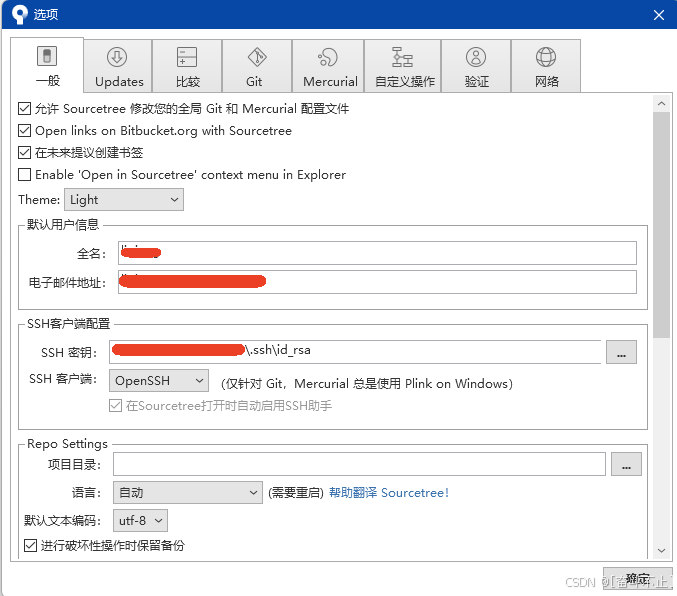This screenshot has height=596, width=677.
Task: Click the 项目目录 project folder field
Action: [x=359, y=464]
